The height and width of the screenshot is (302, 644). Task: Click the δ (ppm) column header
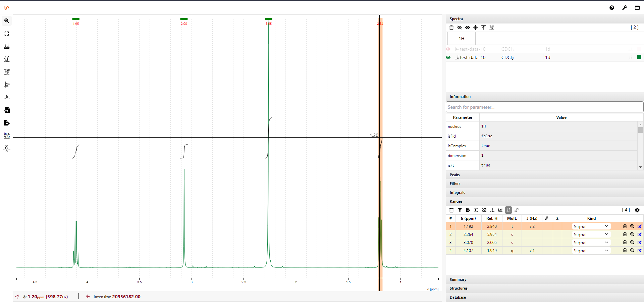point(468,218)
